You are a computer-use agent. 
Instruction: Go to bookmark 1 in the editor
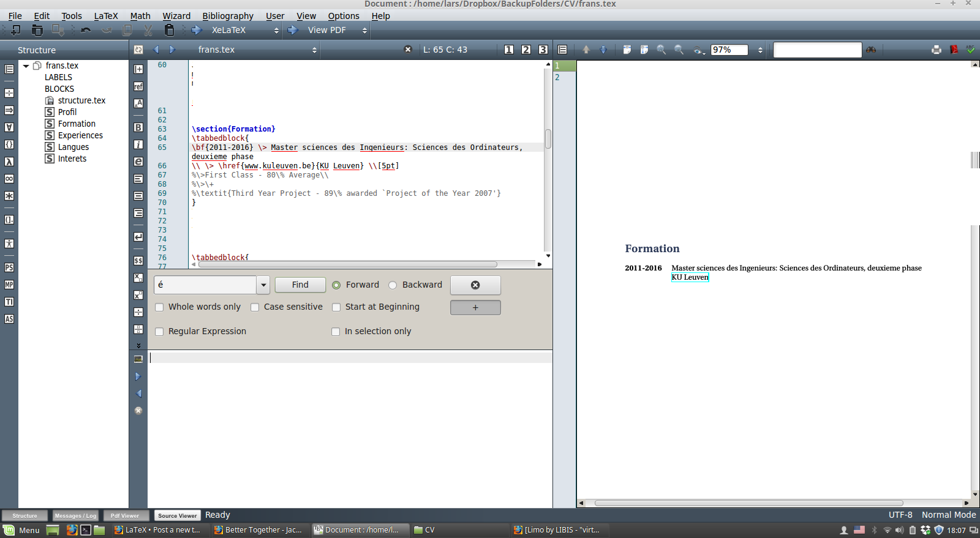pyautogui.click(x=509, y=50)
